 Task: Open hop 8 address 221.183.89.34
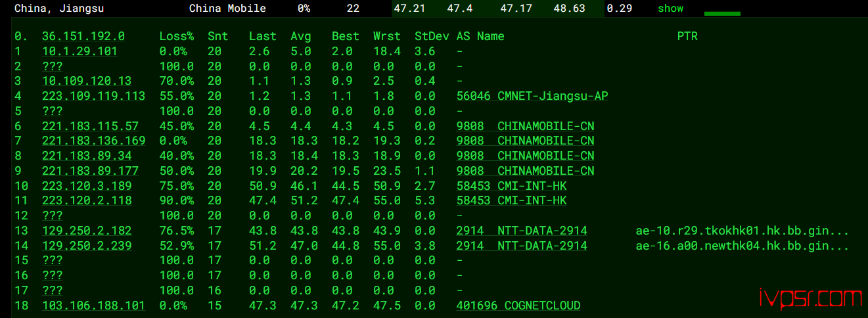(87, 156)
